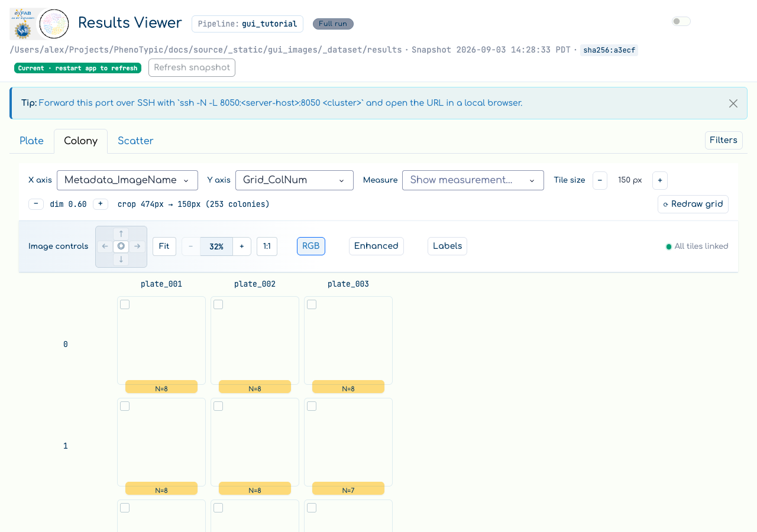Toggle the switch in the top-right header
Image resolution: width=757 pixels, height=532 pixels.
click(681, 21)
